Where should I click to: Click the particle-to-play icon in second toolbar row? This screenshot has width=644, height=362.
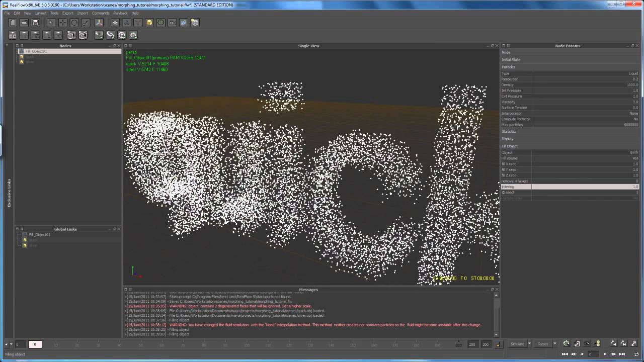(x=99, y=35)
